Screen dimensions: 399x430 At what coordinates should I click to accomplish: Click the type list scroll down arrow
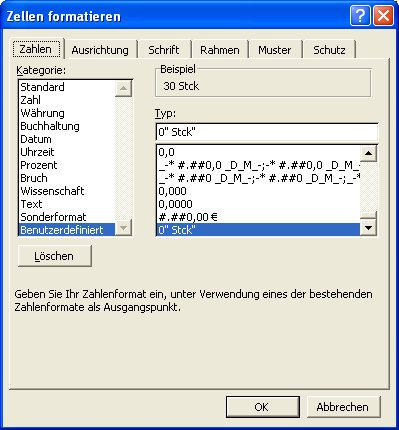[368, 228]
